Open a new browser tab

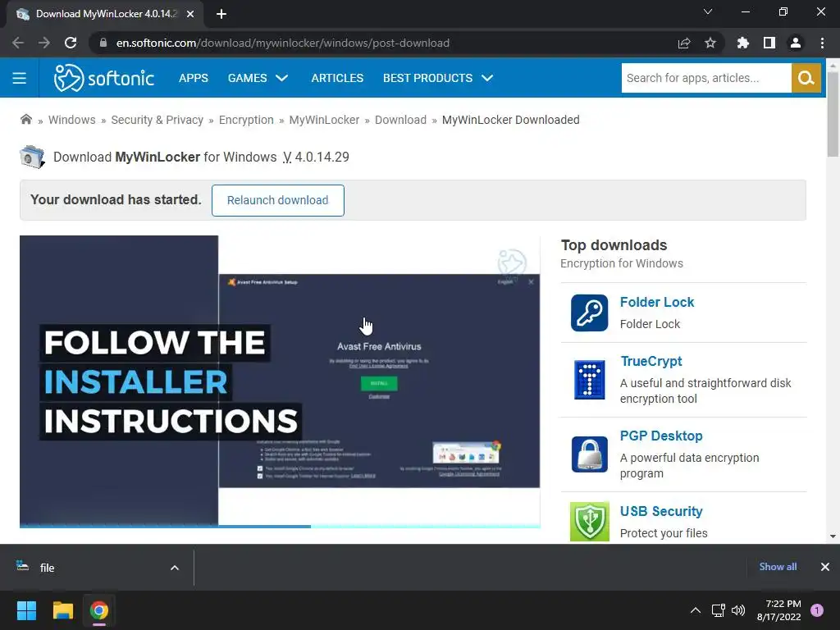(x=221, y=14)
